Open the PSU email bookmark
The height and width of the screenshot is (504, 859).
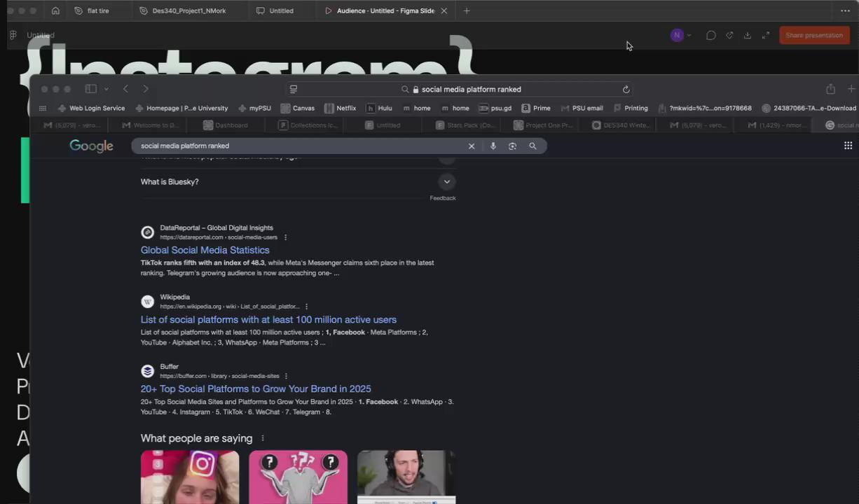pyautogui.click(x=582, y=108)
